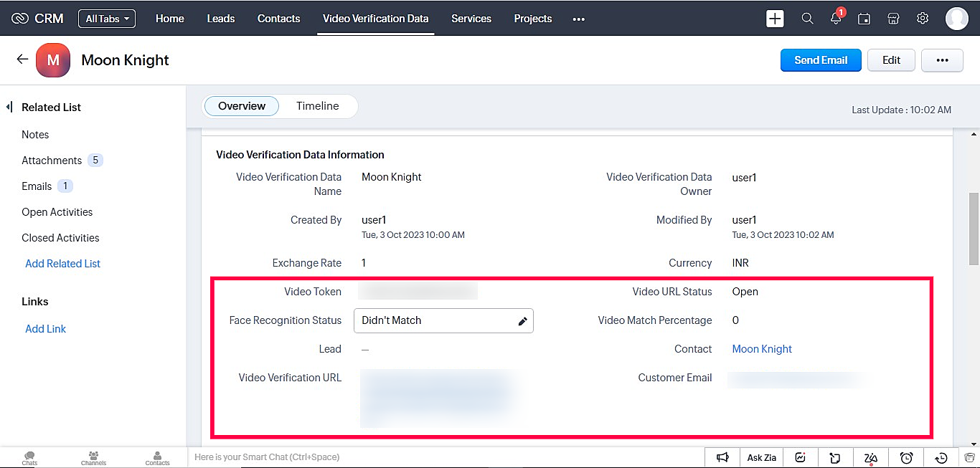
Task: Click the Add Related List link
Action: [x=62, y=264]
